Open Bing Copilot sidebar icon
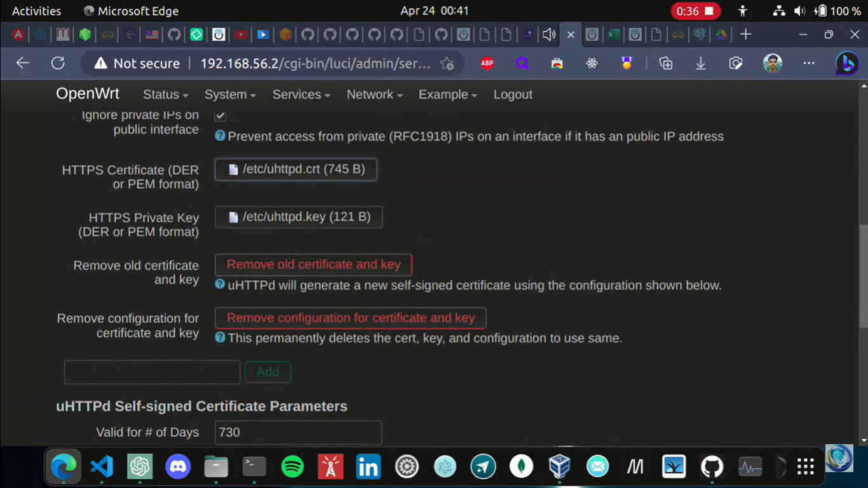Viewport: 868px width, 488px height. pos(846,63)
